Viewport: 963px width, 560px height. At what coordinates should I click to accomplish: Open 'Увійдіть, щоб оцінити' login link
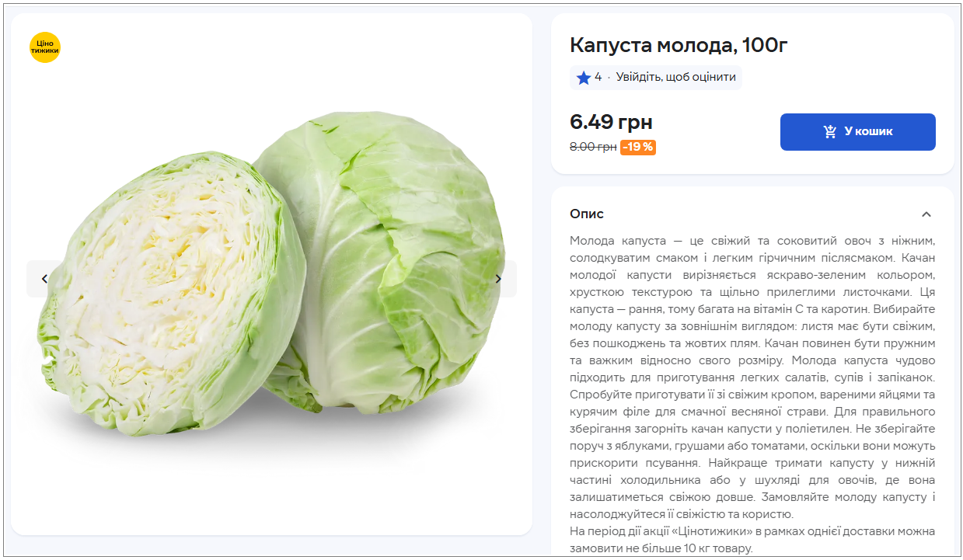(x=675, y=78)
